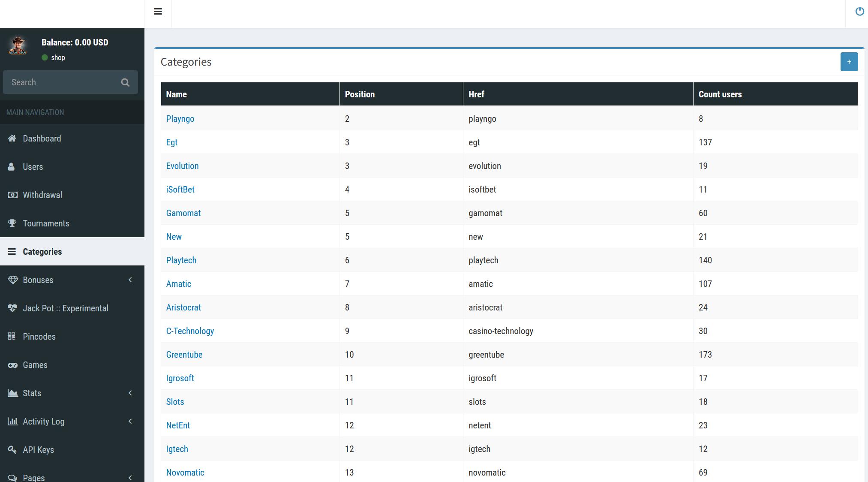Viewport: 868px width, 482px height.
Task: Open the API Keys menu item
Action: (72, 449)
